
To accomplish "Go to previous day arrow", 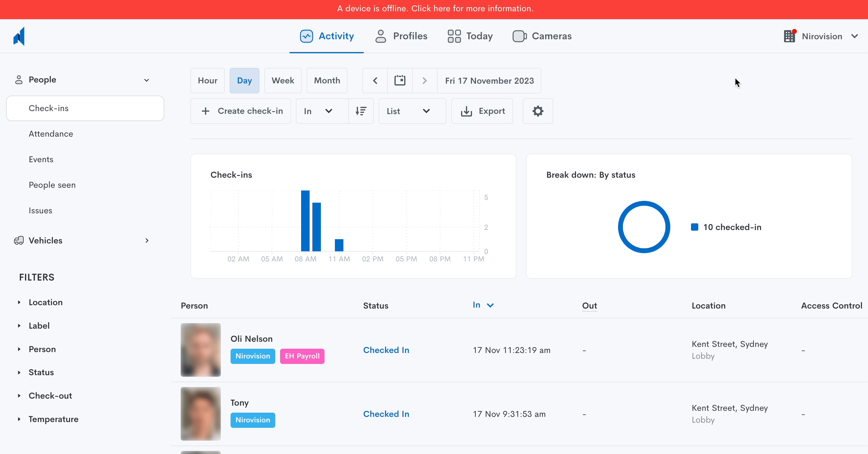I will pos(375,81).
